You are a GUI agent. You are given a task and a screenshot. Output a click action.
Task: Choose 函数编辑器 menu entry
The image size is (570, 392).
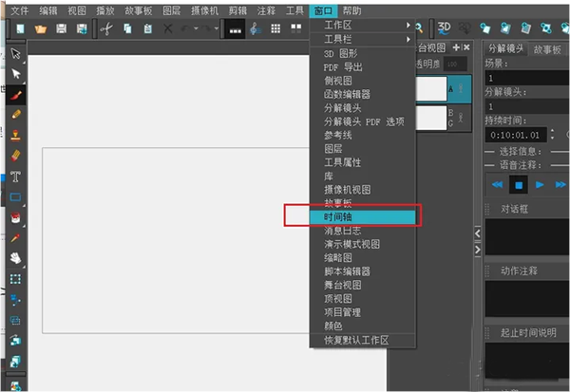(362, 95)
